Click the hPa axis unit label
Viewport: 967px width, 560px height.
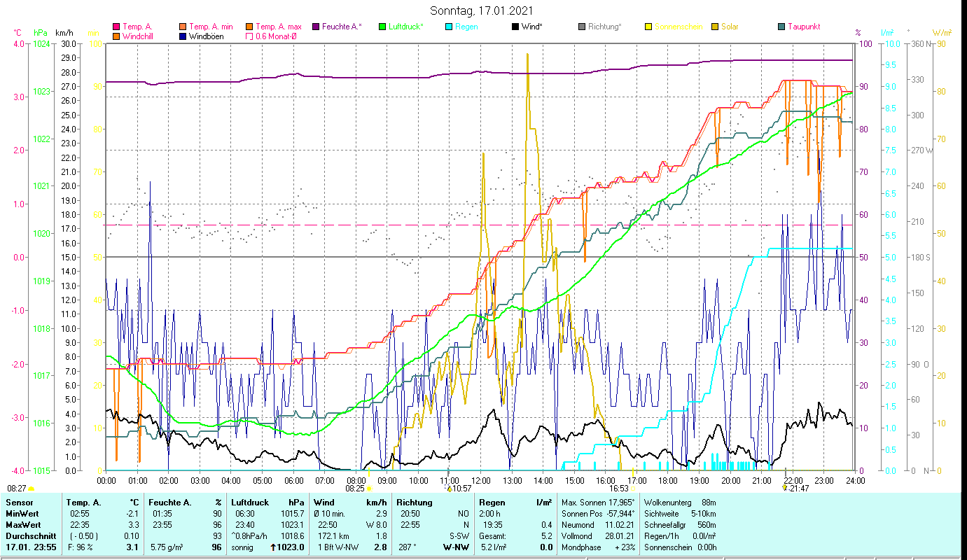tap(41, 33)
